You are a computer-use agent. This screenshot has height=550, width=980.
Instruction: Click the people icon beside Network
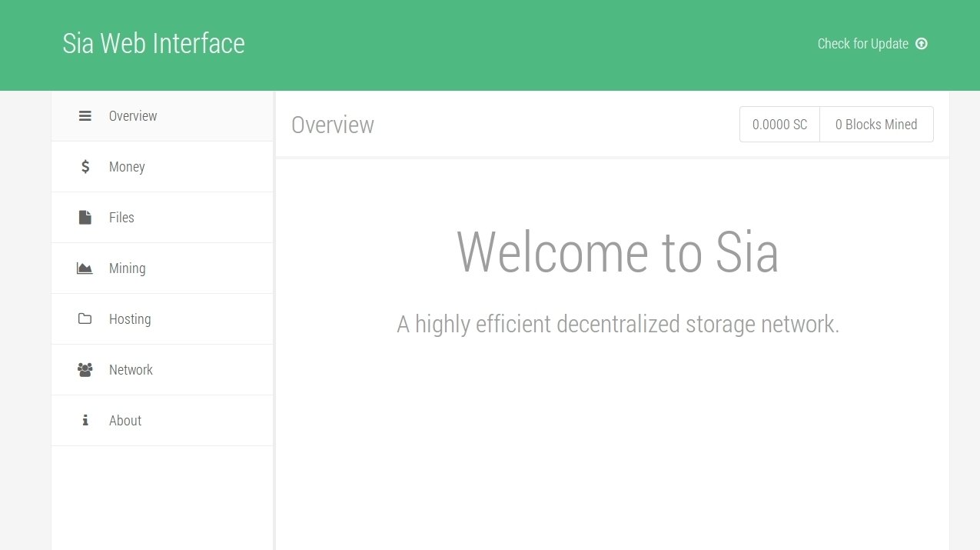coord(85,370)
